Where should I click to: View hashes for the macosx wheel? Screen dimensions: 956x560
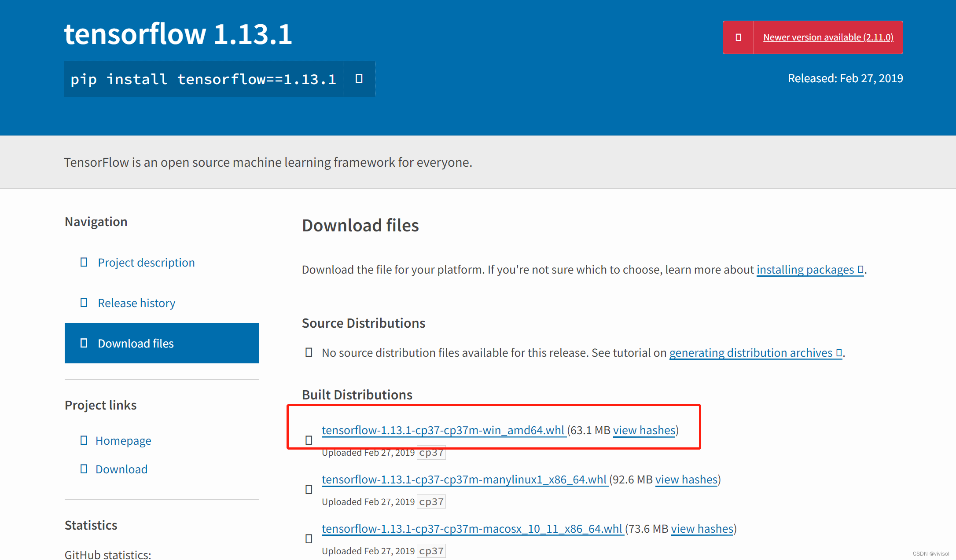(702, 529)
